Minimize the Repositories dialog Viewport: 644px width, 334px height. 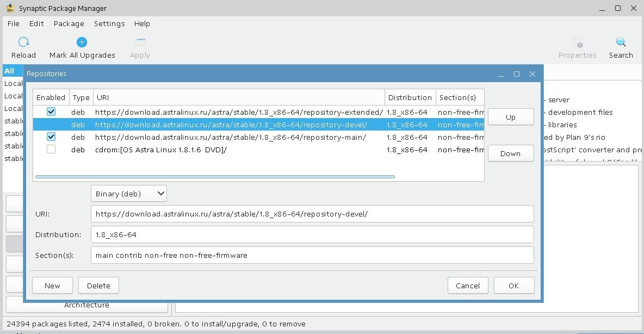tap(500, 74)
